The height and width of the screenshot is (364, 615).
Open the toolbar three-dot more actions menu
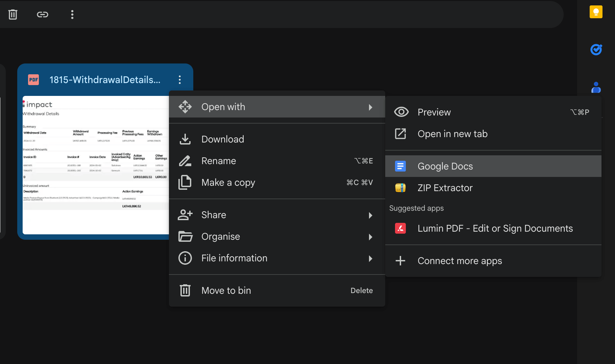click(72, 14)
